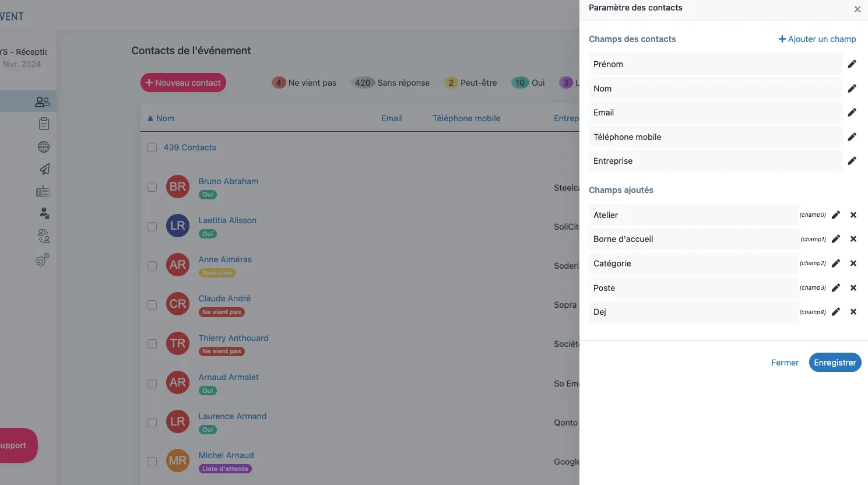The image size is (868, 485).
Task: Click the Fermer link
Action: pyautogui.click(x=785, y=363)
